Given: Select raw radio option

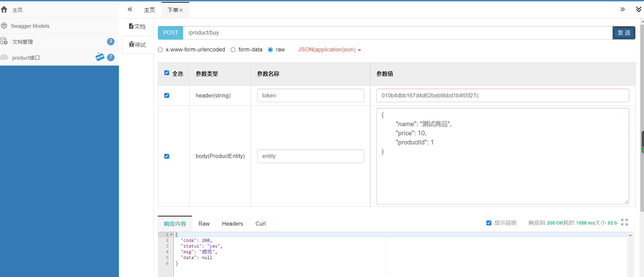Looking at the screenshot, I should (x=270, y=50).
